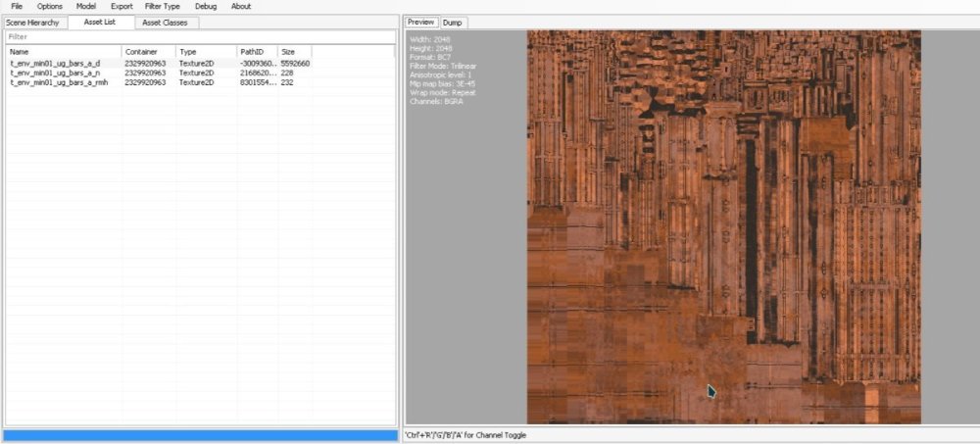Select asset t_env_min01_ug_bars_a_d
This screenshot has width=980, height=444.
click(x=55, y=63)
